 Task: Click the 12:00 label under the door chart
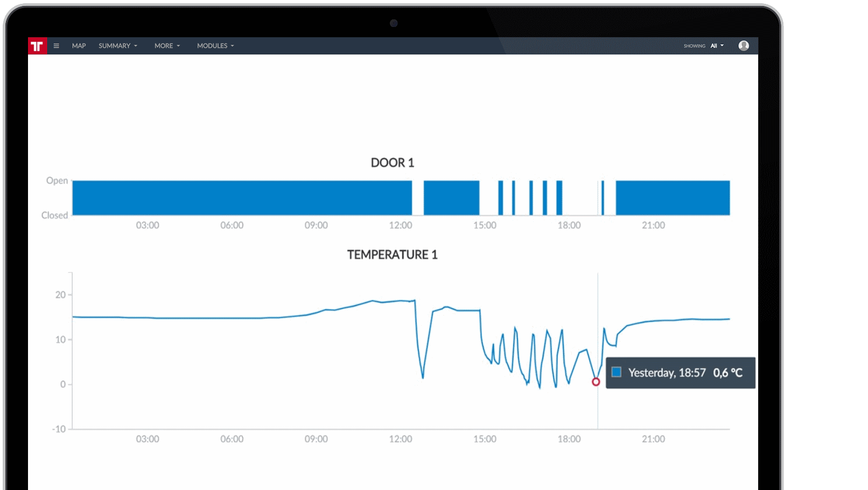coord(401,225)
